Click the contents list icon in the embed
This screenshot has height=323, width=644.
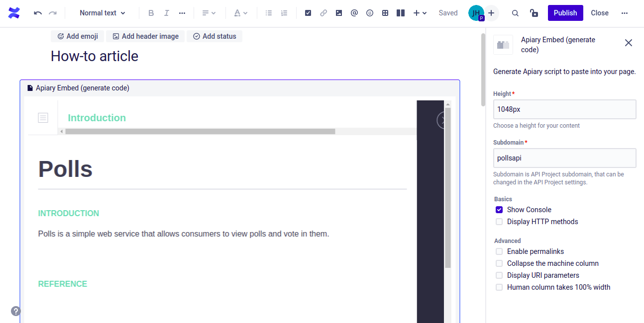click(43, 118)
